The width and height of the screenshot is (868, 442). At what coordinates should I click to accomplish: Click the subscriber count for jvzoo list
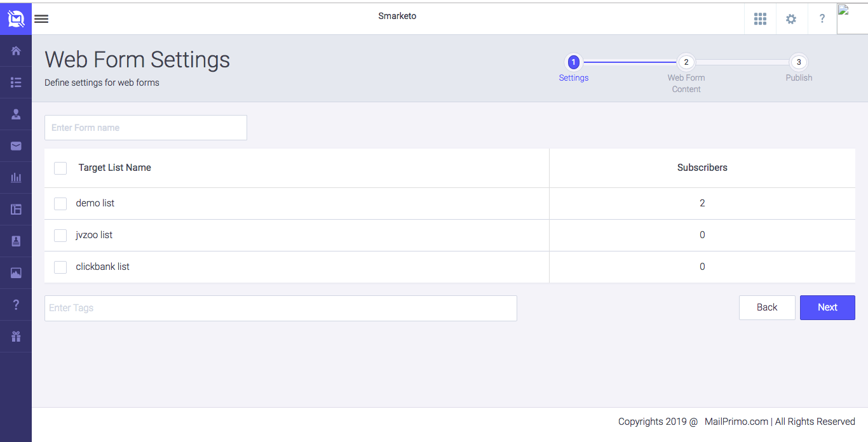[702, 235]
